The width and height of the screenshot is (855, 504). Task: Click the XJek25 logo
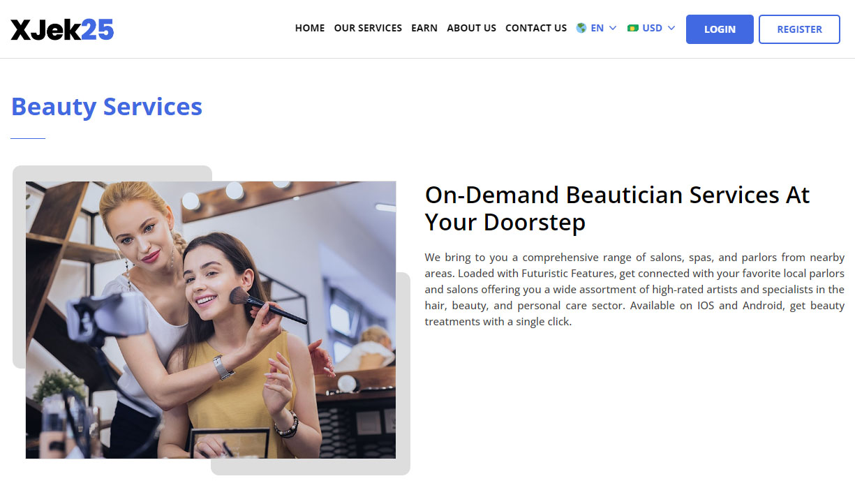(x=62, y=29)
